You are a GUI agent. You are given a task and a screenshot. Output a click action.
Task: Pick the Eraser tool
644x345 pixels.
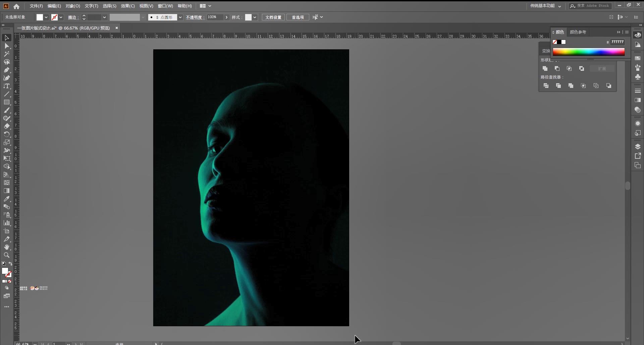coord(7,126)
